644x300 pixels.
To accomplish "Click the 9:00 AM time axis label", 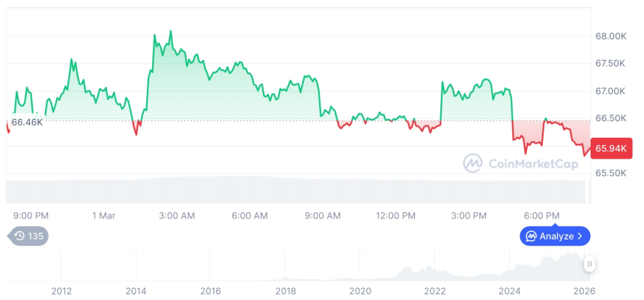I will pyautogui.click(x=323, y=215).
